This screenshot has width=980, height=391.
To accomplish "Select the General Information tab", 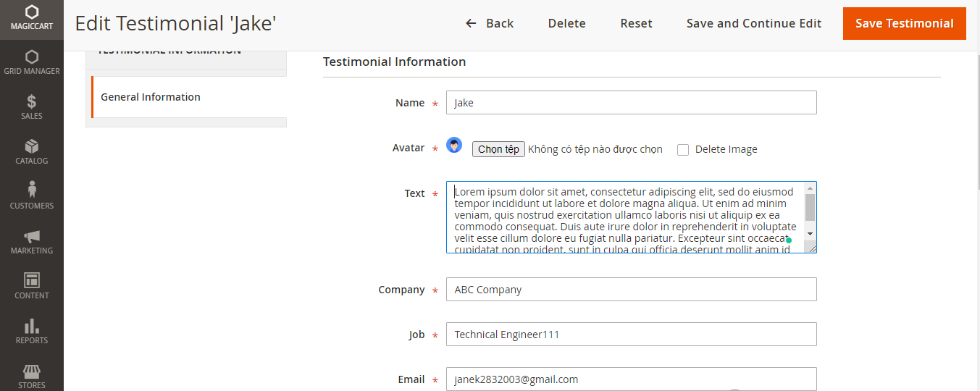I will tap(151, 97).
